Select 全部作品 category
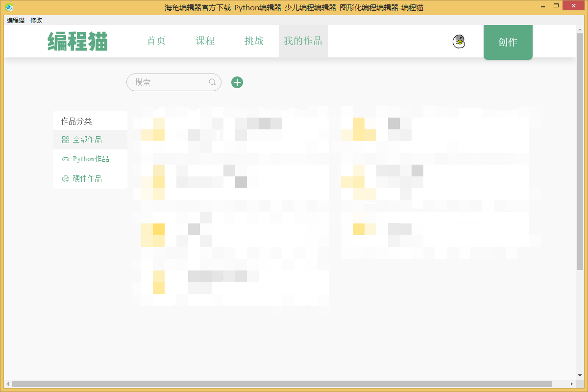This screenshot has width=588, height=392. [90, 140]
